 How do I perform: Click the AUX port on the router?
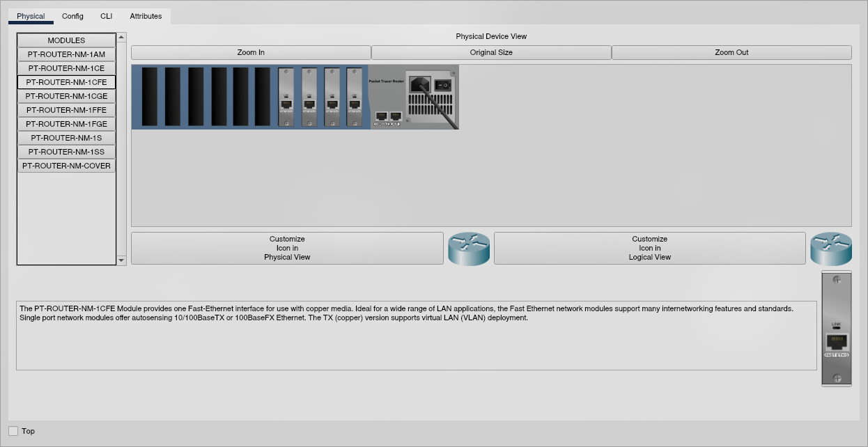(396, 117)
